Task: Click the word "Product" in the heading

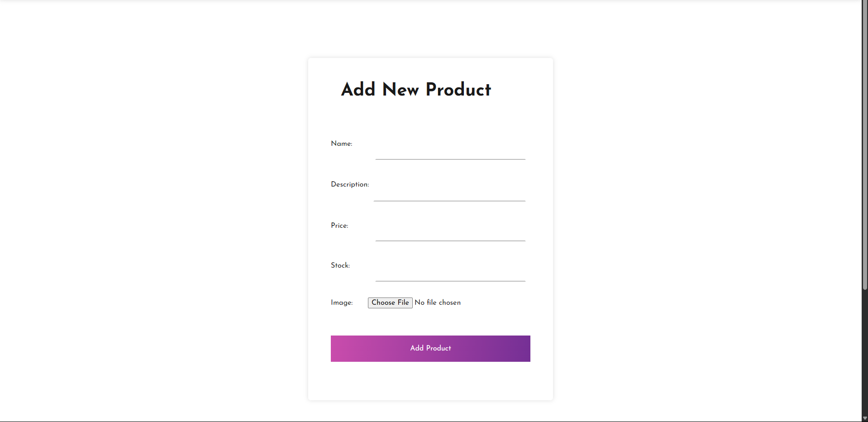Action: [458, 89]
